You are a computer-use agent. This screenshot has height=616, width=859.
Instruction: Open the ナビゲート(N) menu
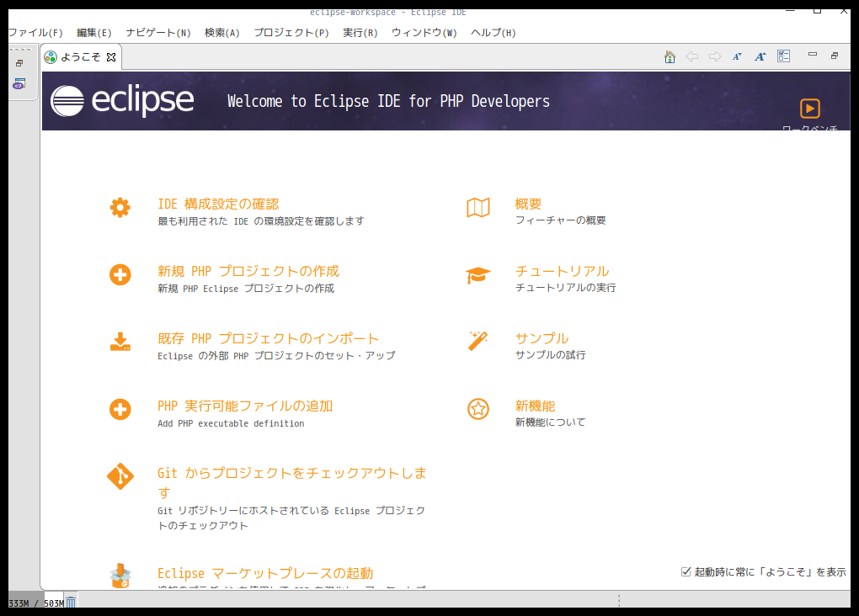click(158, 33)
